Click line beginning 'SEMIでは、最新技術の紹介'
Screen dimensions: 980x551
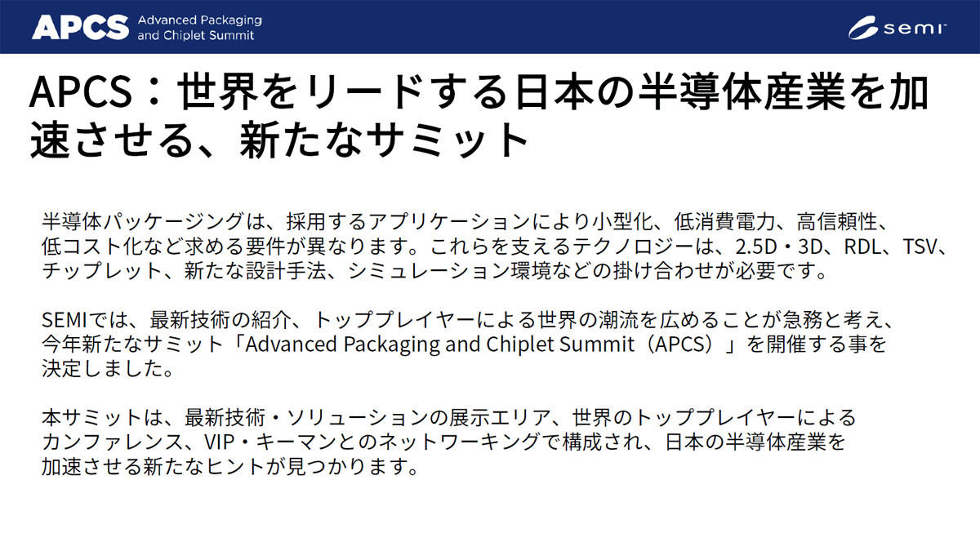tap(470, 318)
